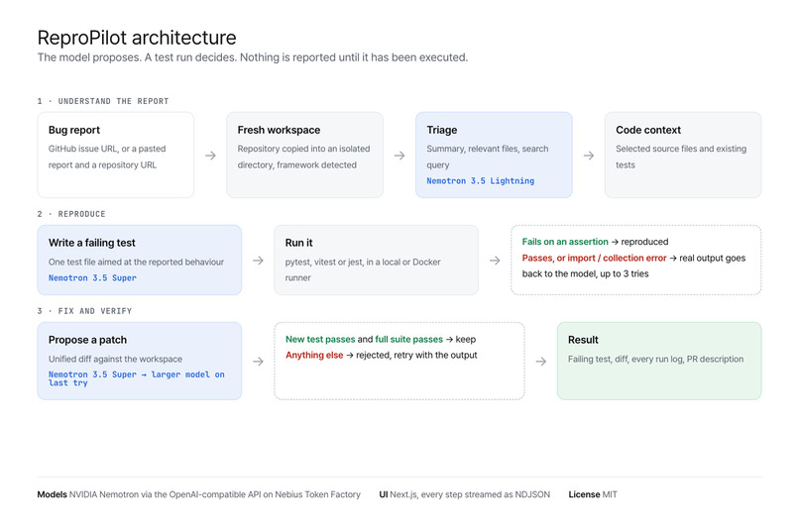
Task: Select the Triage card heading
Action: tap(442, 131)
